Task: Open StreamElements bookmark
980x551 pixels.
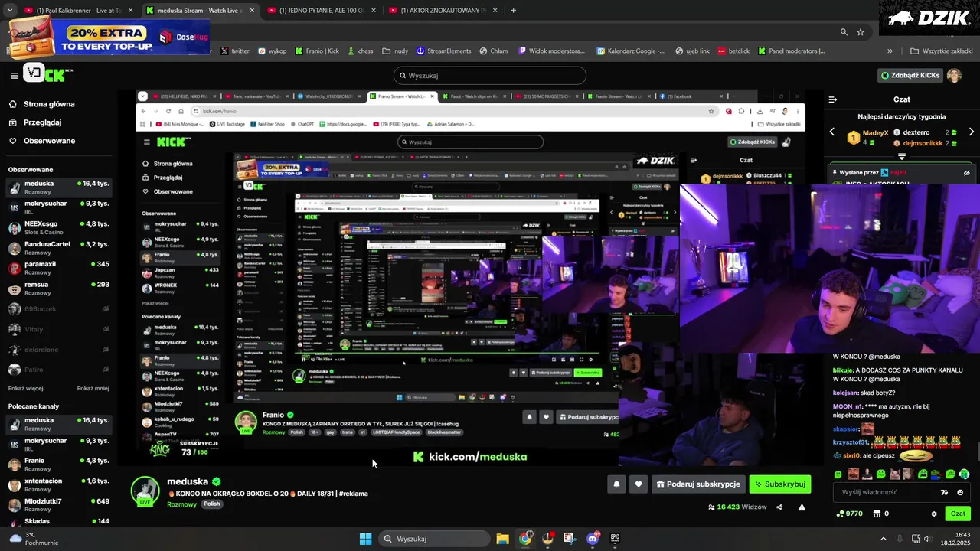Action: [444, 51]
